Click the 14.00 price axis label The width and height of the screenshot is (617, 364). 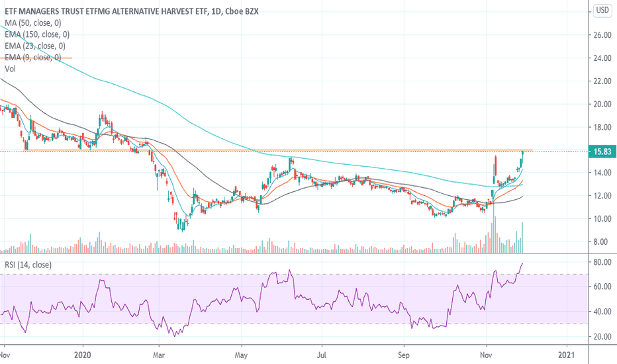click(602, 172)
